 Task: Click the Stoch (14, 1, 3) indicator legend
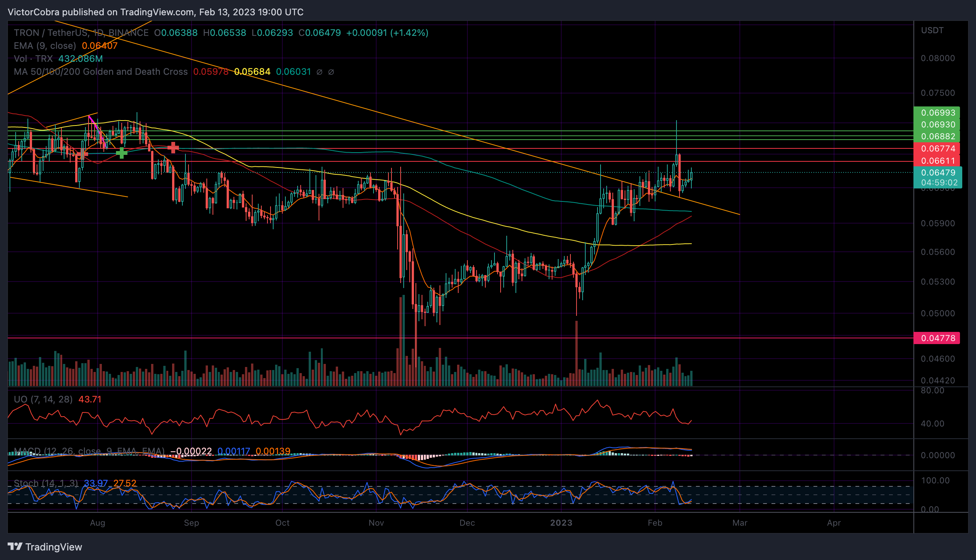pos(46,483)
